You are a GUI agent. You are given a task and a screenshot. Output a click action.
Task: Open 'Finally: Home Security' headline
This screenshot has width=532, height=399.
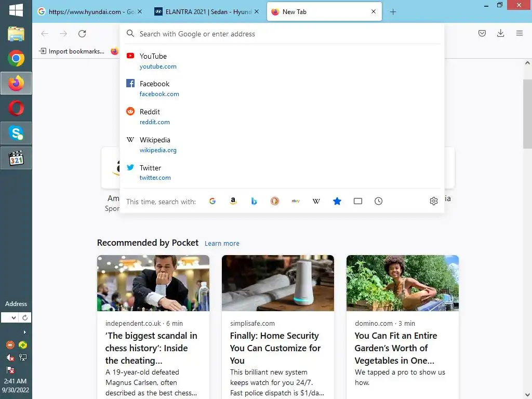tap(275, 348)
